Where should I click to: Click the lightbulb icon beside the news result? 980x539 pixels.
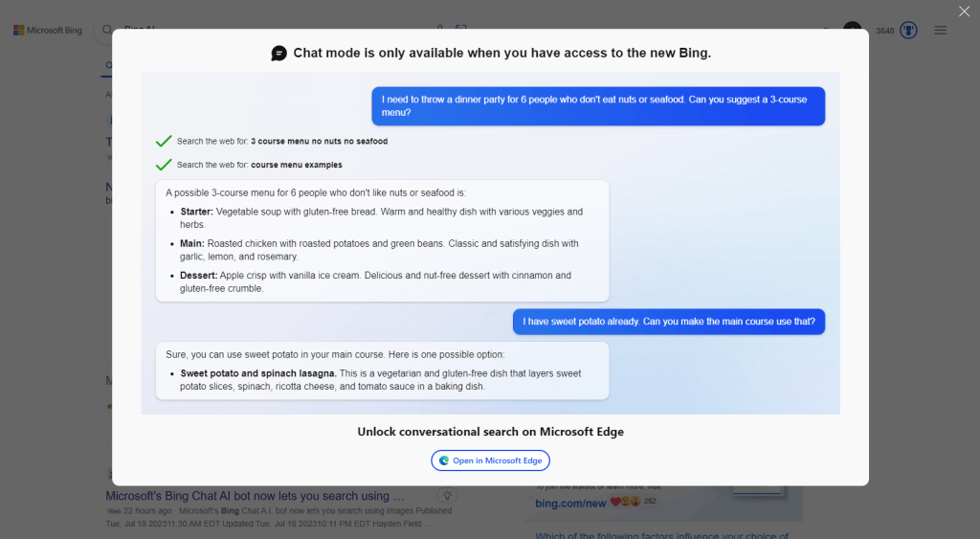tap(447, 496)
